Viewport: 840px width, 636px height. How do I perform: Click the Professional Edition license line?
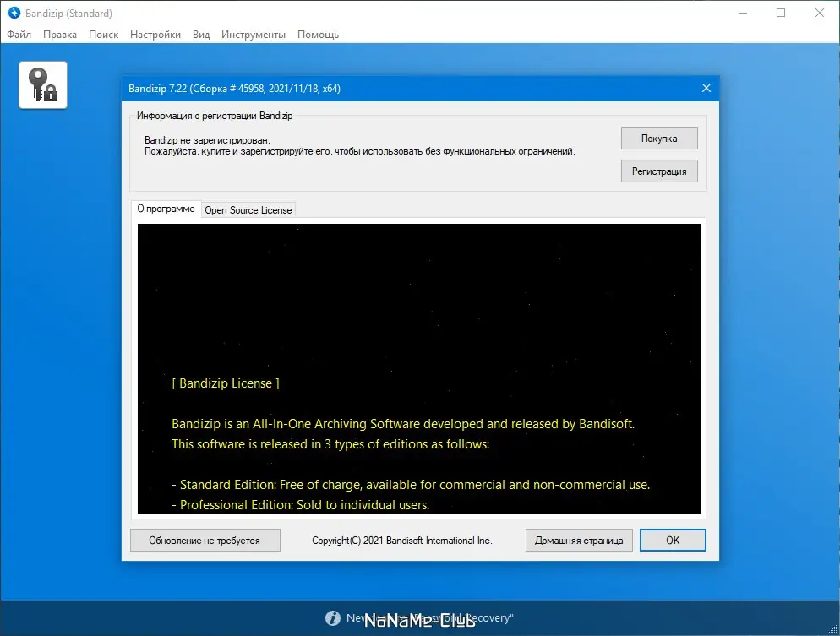click(301, 505)
